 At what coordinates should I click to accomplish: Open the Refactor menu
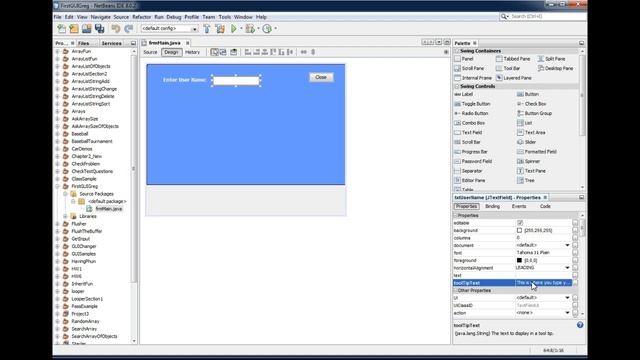click(142, 17)
